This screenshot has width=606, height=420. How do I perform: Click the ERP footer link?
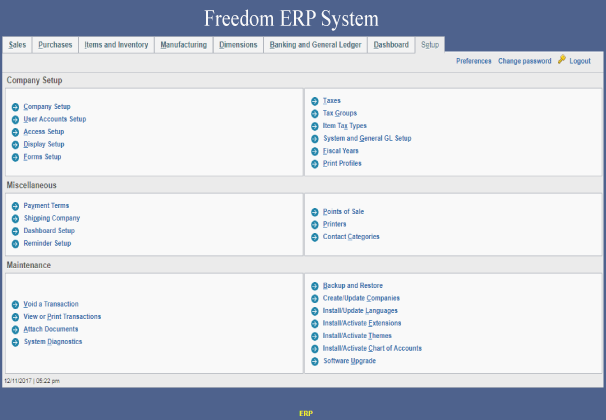coord(306,412)
